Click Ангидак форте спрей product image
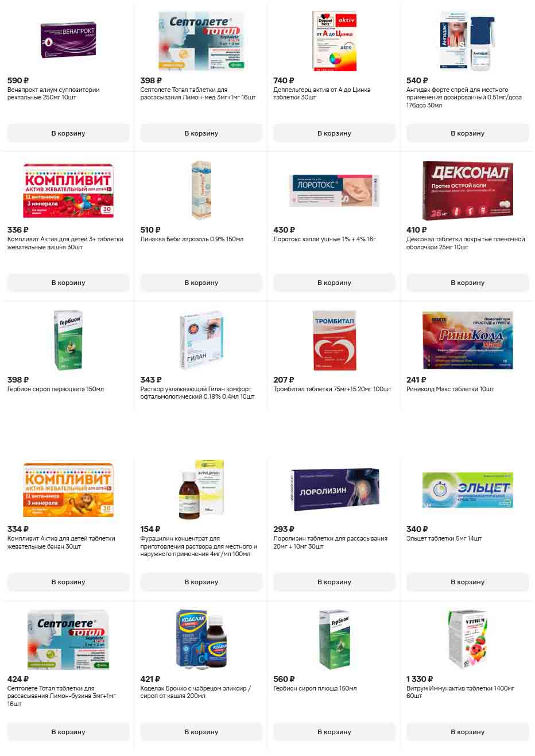 (x=467, y=41)
